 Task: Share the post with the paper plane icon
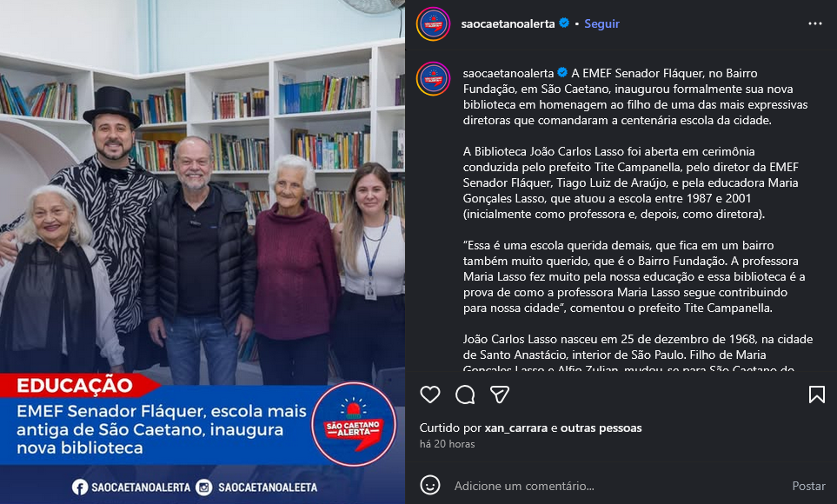point(500,395)
